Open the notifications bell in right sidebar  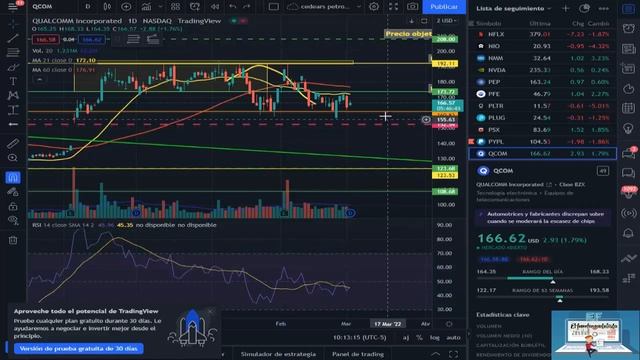pos(628,233)
